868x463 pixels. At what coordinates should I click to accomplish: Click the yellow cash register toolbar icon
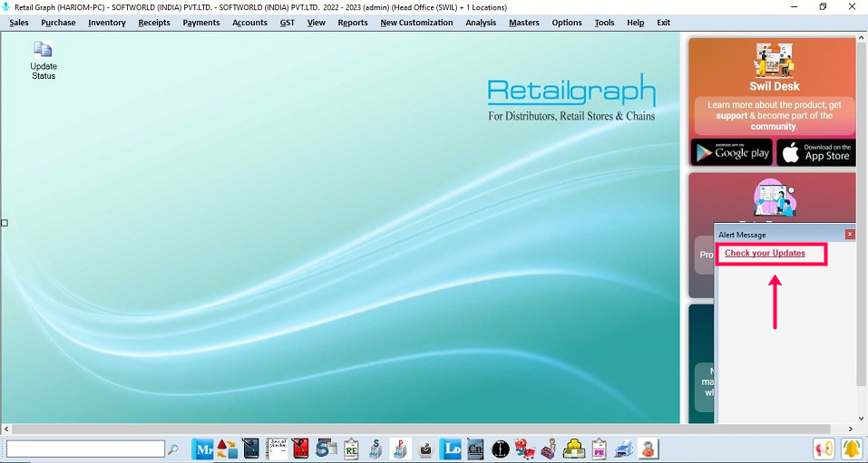[574, 449]
